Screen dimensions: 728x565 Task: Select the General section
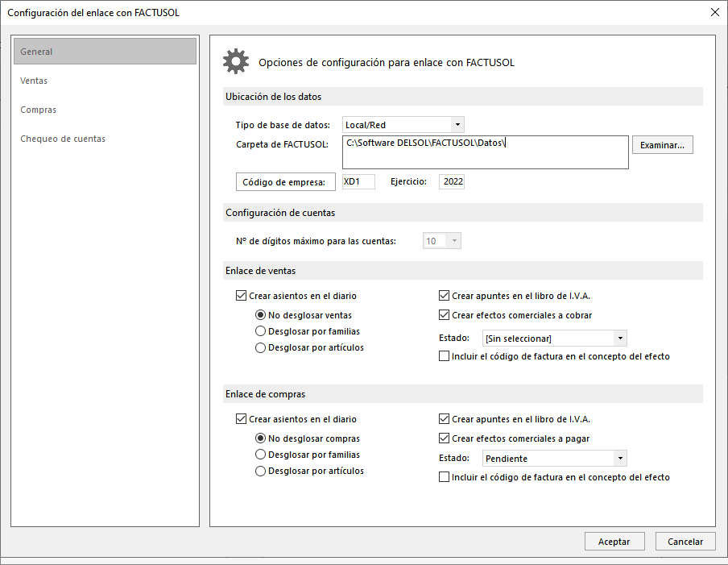105,52
